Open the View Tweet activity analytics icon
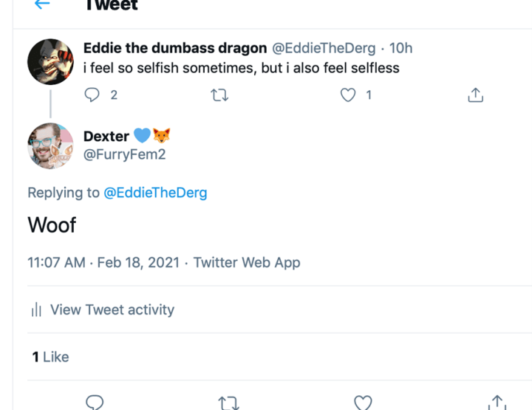The image size is (532, 410). click(x=36, y=310)
